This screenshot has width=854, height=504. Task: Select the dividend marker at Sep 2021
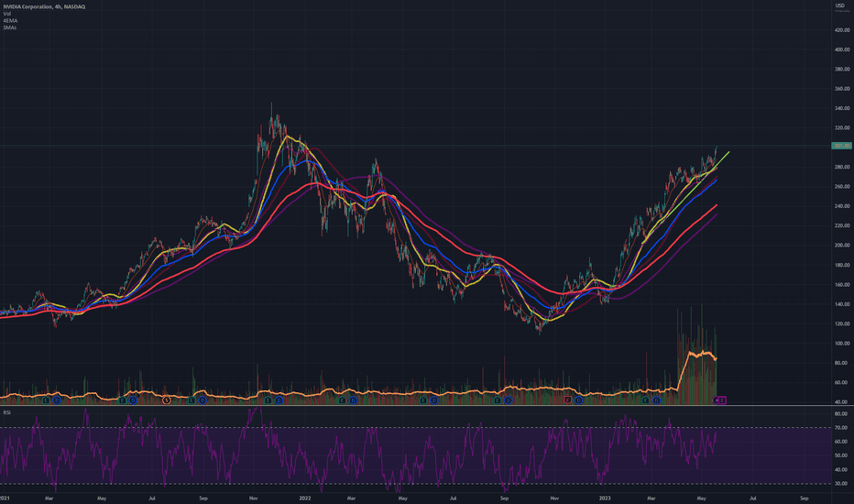[203, 400]
